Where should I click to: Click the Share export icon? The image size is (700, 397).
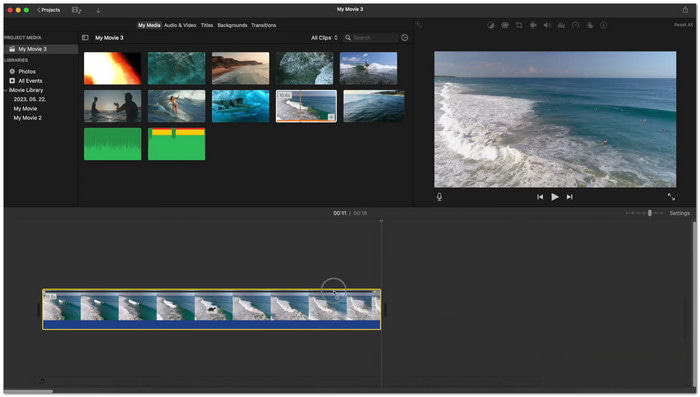pos(685,9)
